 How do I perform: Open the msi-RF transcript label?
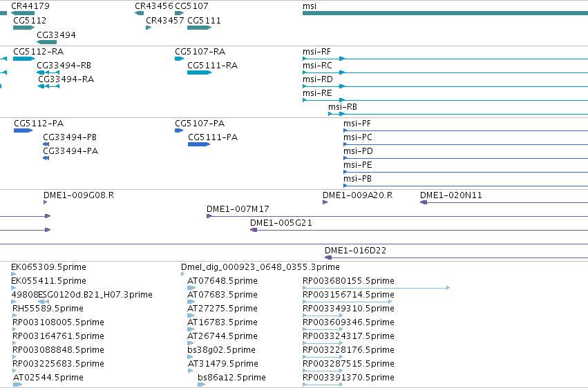coord(317,52)
